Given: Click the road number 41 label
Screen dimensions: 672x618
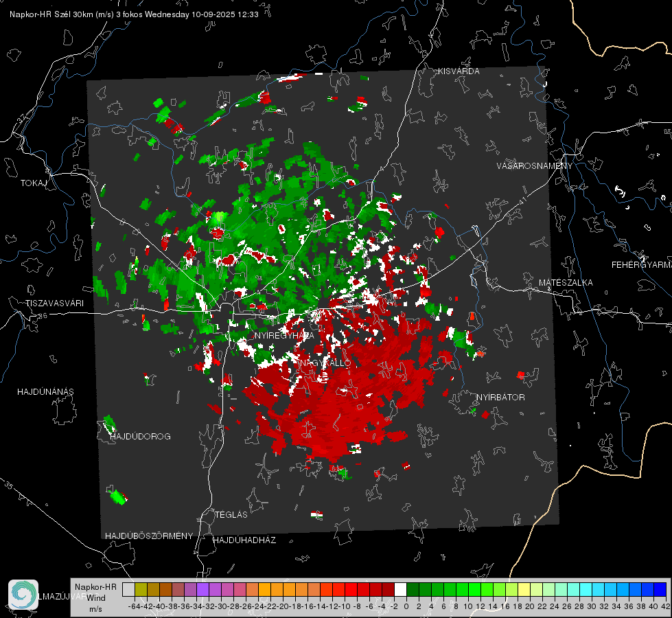Looking at the screenshot, I should pyautogui.click(x=522, y=201).
